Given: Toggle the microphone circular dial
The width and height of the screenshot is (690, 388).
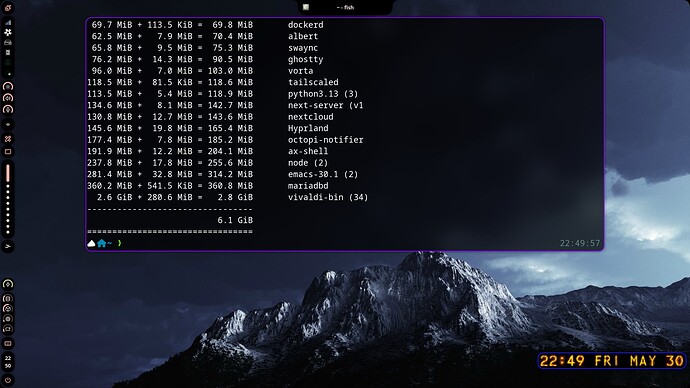Looking at the screenshot, I should click(8, 109).
